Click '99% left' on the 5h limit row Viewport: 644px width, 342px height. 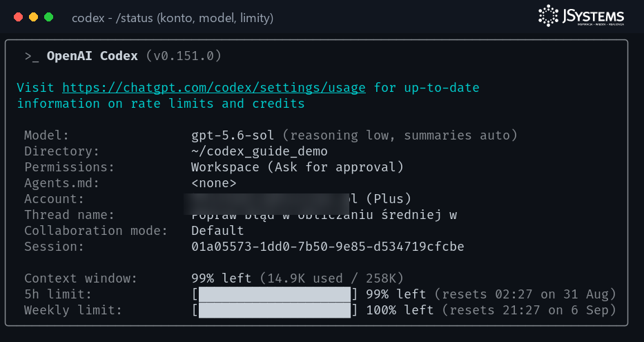coord(396,294)
